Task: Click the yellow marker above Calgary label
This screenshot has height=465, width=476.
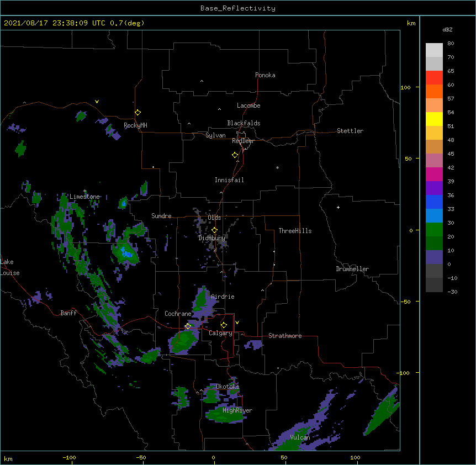Action: pyautogui.click(x=224, y=325)
